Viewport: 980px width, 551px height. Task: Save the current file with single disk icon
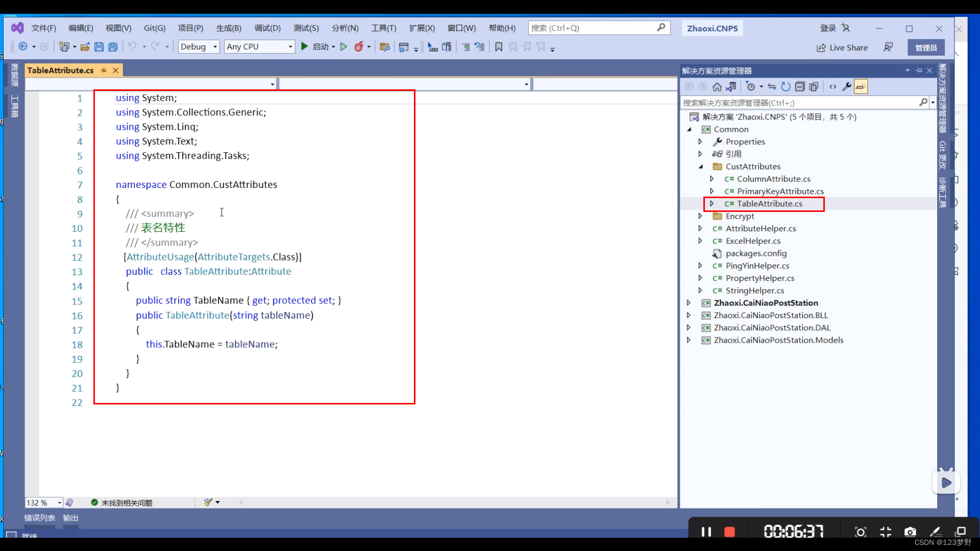tap(99, 46)
